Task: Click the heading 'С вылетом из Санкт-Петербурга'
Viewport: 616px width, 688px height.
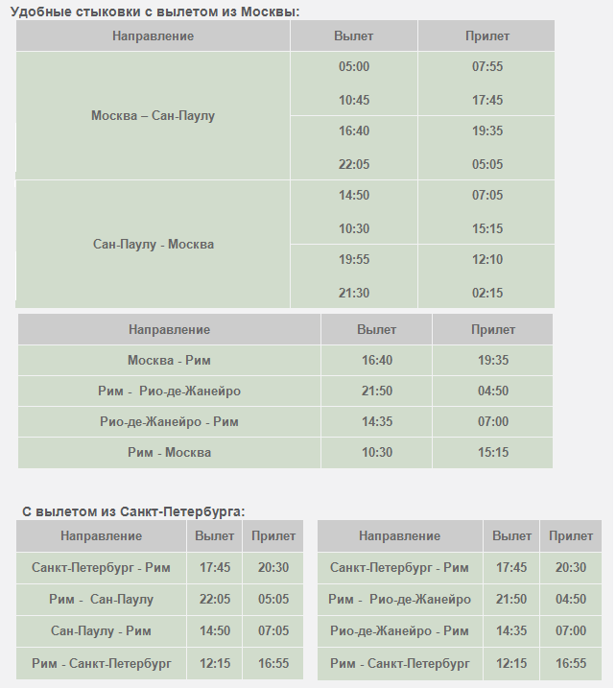Action: click(x=133, y=511)
